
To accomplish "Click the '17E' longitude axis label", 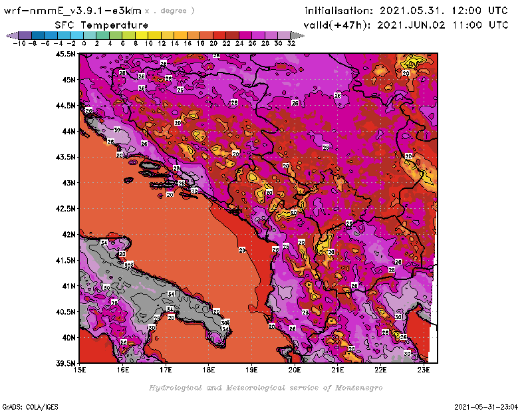I will [x=166, y=370].
